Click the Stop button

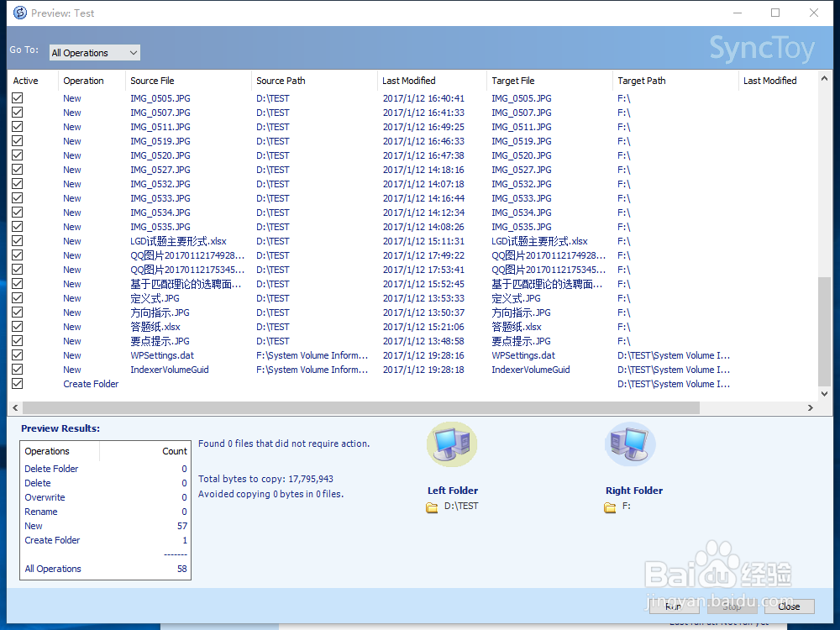(732, 606)
